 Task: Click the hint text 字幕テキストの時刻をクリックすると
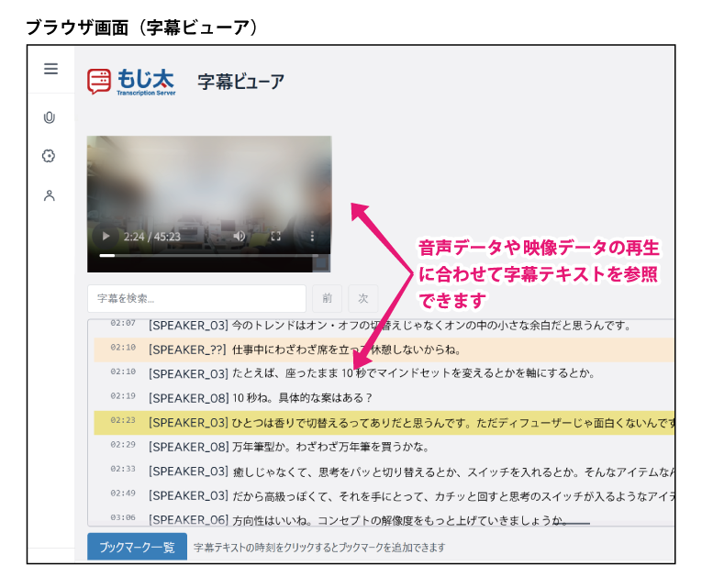click(x=319, y=548)
